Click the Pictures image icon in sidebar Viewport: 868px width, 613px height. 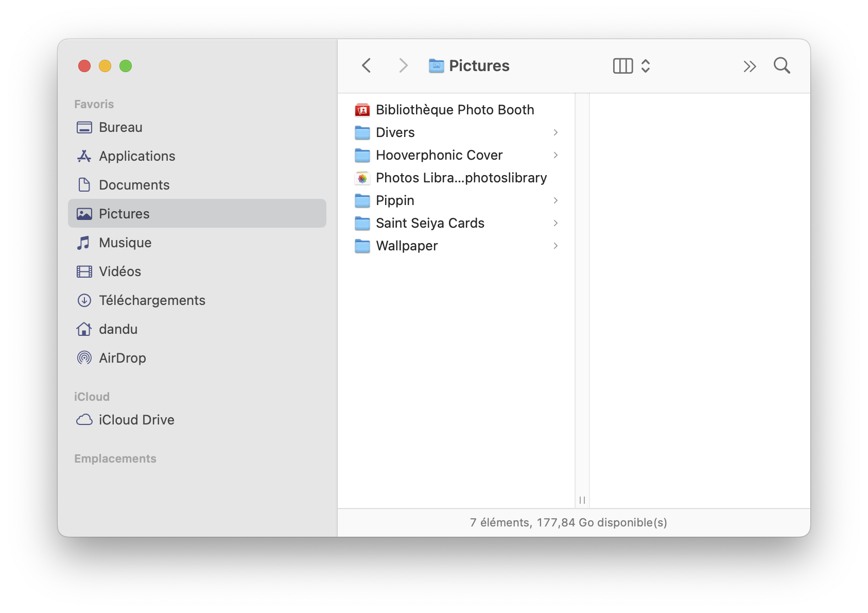84,214
